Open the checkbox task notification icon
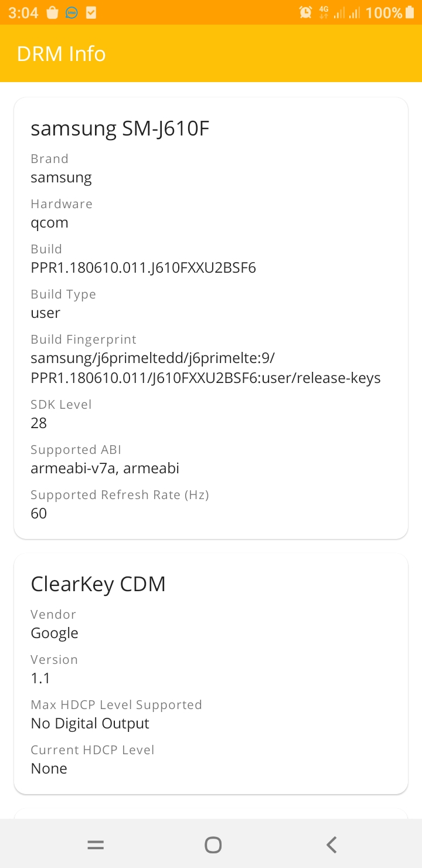Screen dimensions: 422x868 pos(90,12)
